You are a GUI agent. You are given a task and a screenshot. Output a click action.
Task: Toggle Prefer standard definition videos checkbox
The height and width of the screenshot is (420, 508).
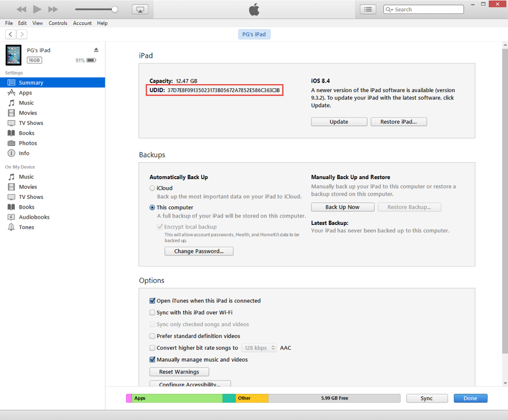(153, 336)
